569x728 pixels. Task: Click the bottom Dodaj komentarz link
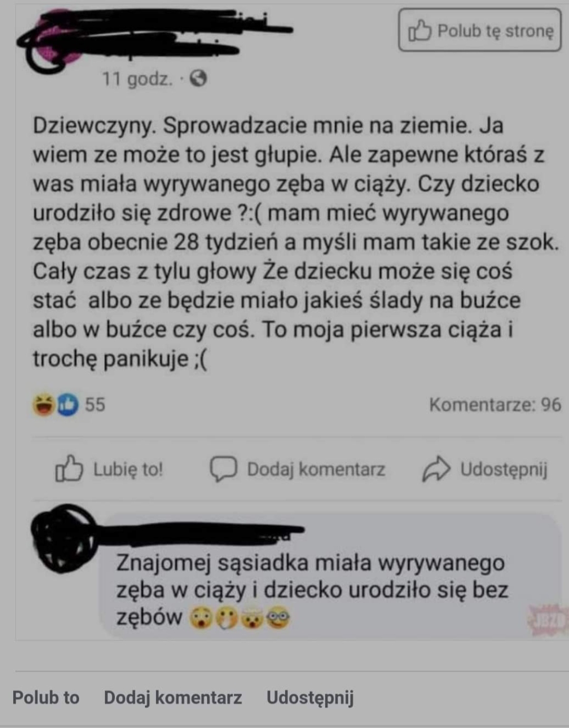pyautogui.click(x=173, y=697)
